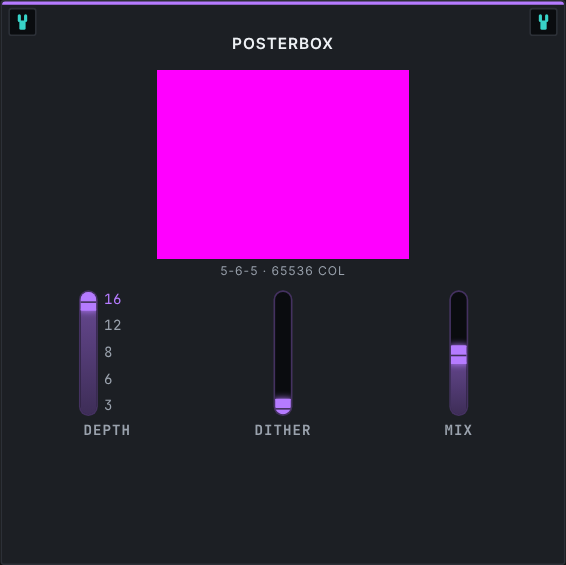This screenshot has height=565, width=566.
Task: Select the 6 depth tick label
Action: click(x=108, y=379)
